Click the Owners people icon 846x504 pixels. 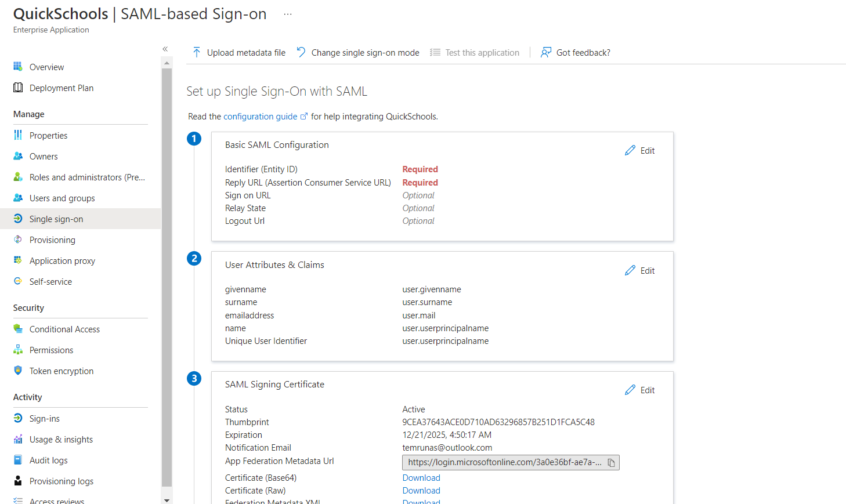18,156
